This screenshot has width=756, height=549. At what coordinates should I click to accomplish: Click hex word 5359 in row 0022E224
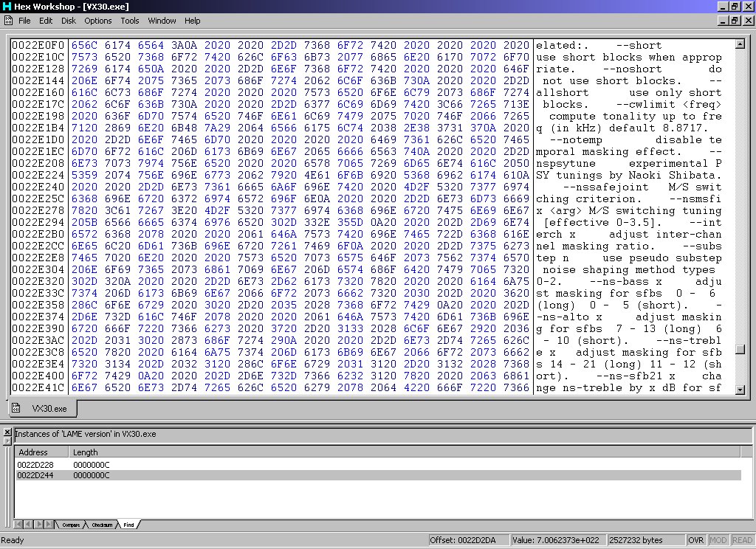click(84, 175)
